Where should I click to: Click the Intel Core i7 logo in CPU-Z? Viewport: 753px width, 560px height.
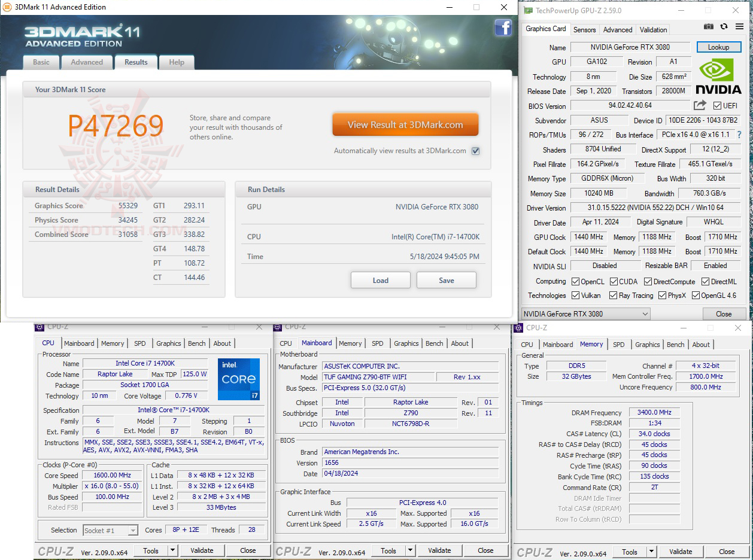tap(238, 379)
